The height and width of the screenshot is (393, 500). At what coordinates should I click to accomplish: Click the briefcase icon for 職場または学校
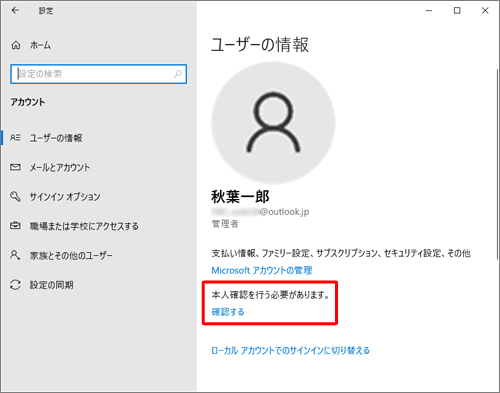tap(15, 226)
